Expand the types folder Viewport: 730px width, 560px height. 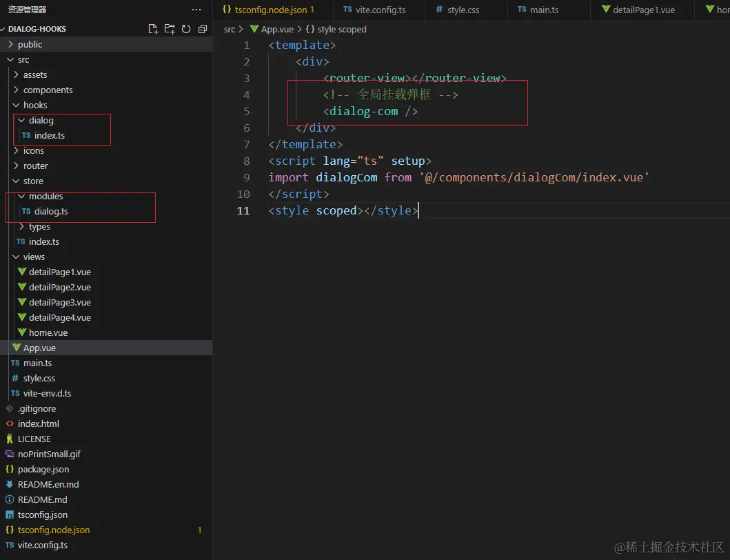click(x=106, y=226)
